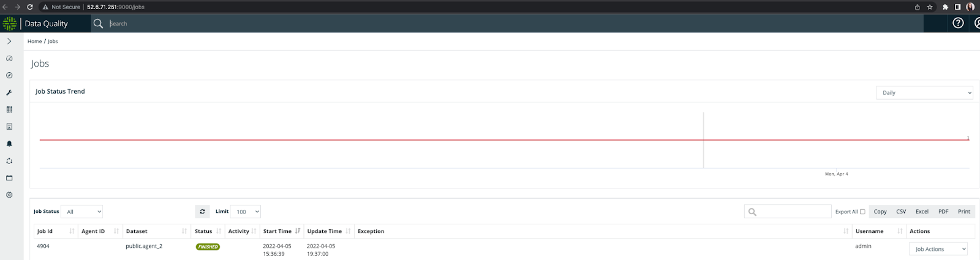Open the cycle jobs sidebar icon
The width and height of the screenshot is (980, 260).
(9, 161)
